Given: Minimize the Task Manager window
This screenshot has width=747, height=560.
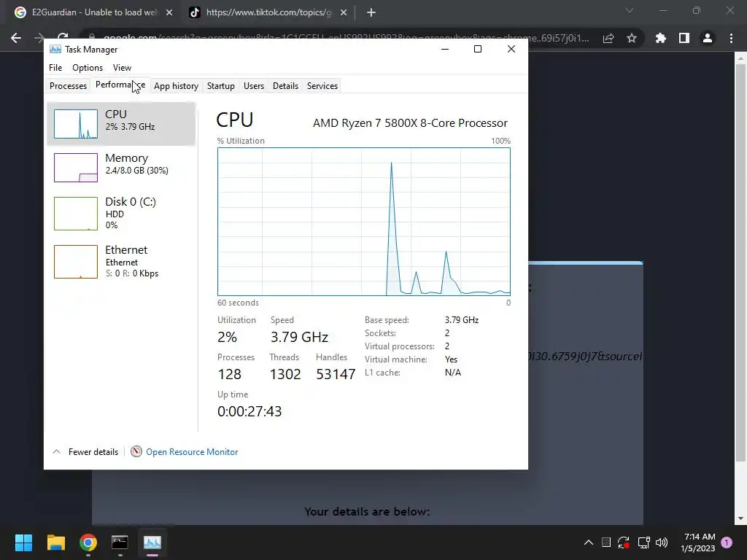Looking at the screenshot, I should (x=445, y=49).
